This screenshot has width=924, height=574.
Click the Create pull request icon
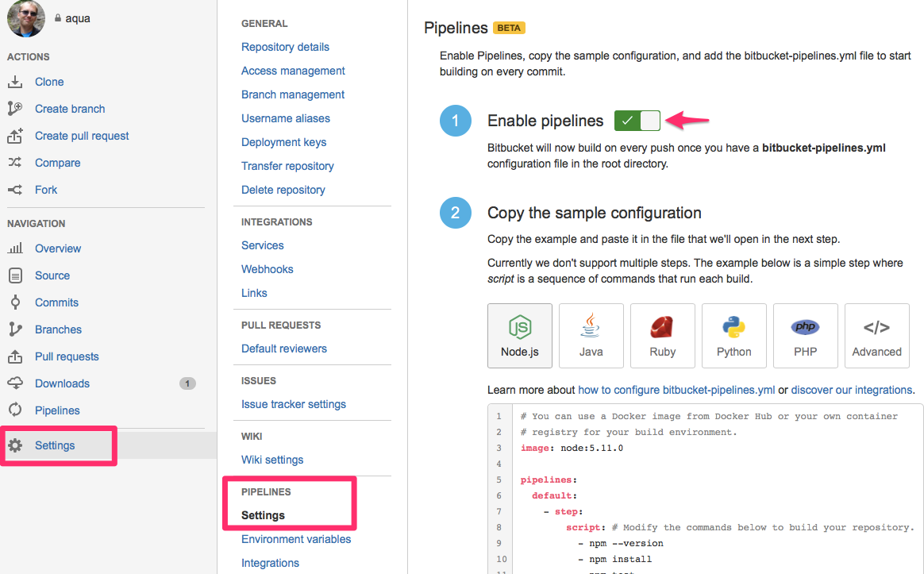(x=15, y=136)
